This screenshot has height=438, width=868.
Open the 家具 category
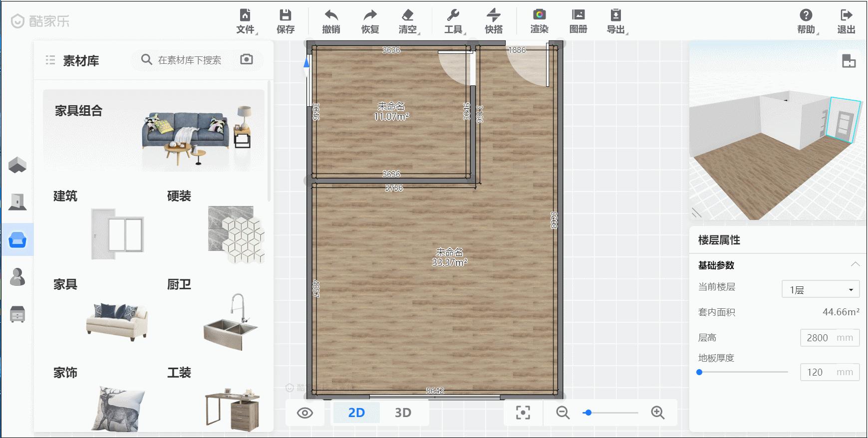click(99, 313)
